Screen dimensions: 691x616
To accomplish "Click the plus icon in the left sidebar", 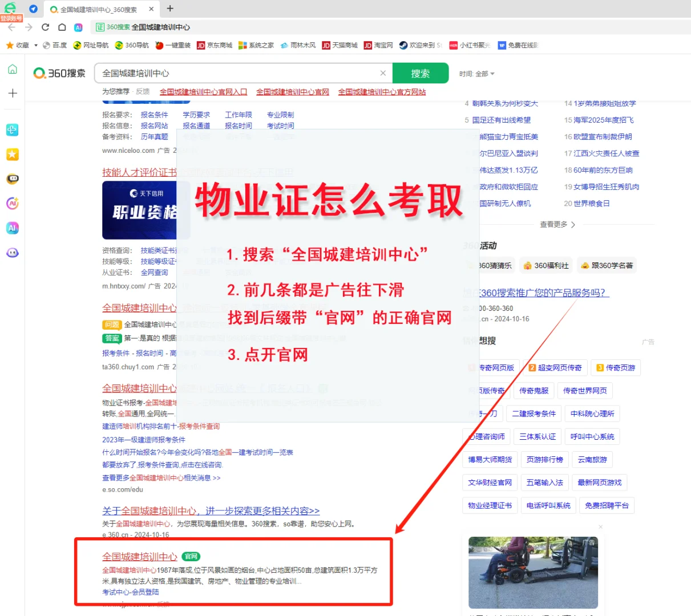I will [x=13, y=93].
